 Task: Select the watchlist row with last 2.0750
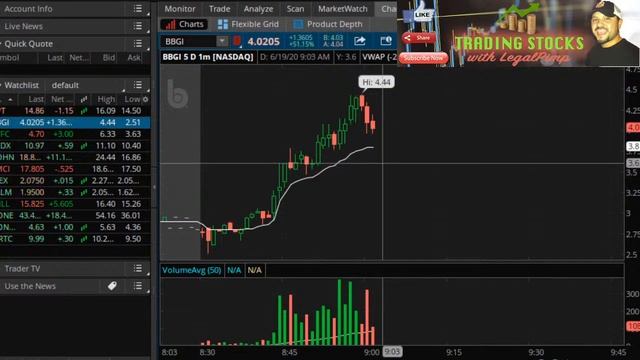[75, 180]
